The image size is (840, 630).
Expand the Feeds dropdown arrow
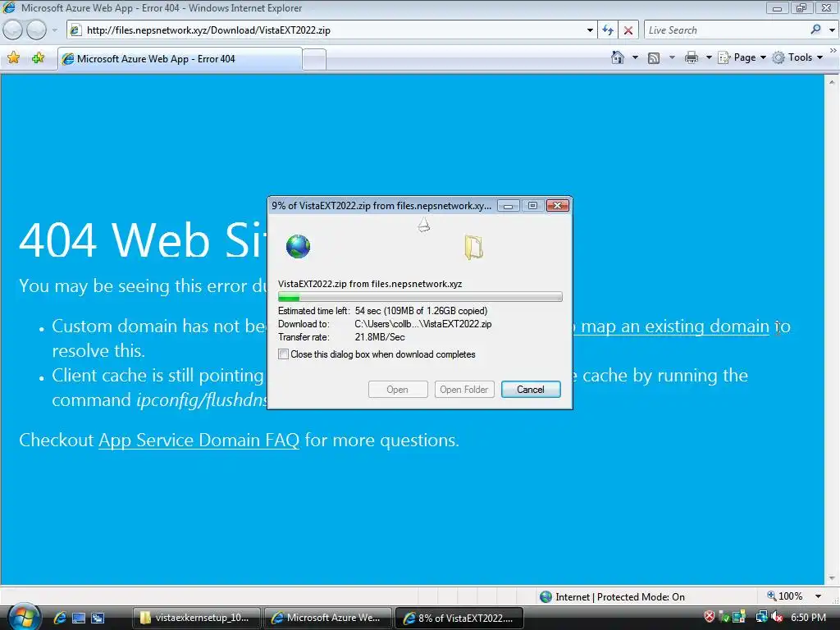click(672, 57)
